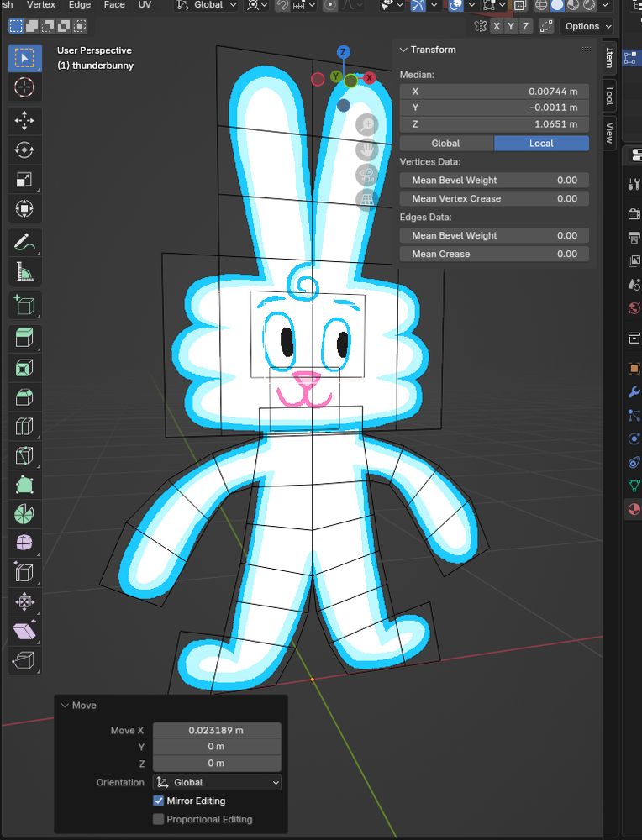Collapse the Transform panel
642x840 pixels.
(403, 50)
